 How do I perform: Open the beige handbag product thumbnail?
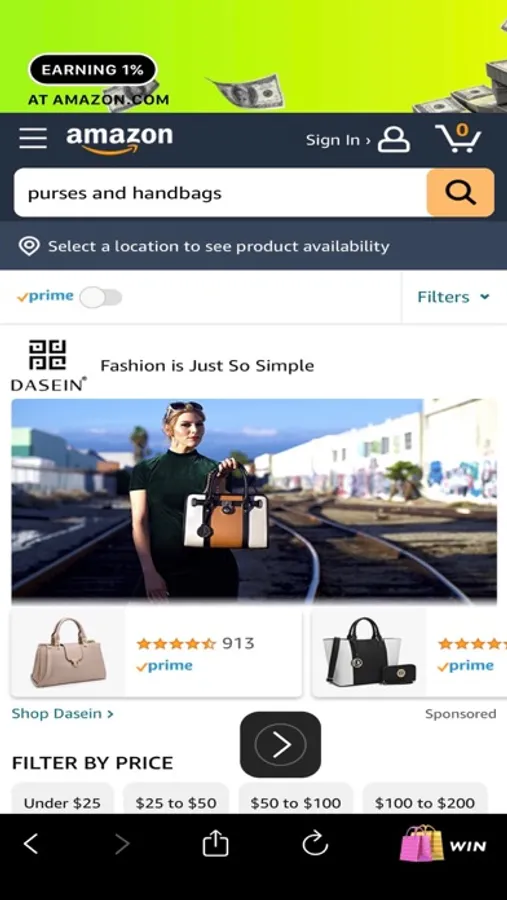tap(68, 652)
